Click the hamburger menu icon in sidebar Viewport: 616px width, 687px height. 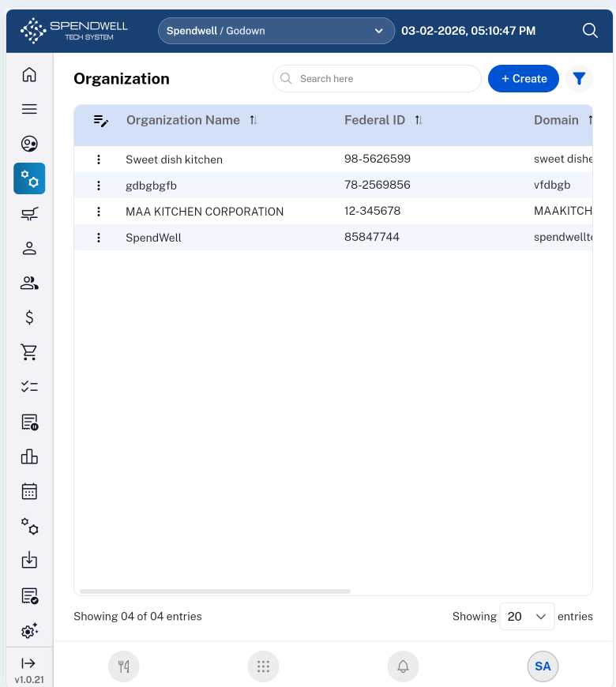29,109
